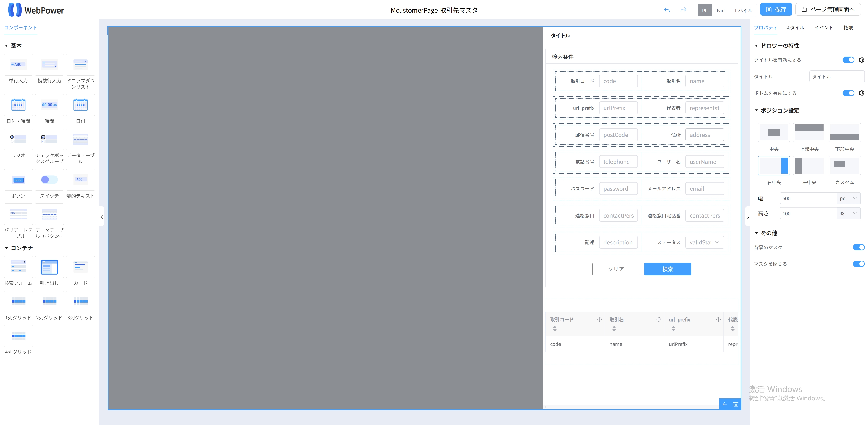
Task: Toggle the タイトルを有効にする switch
Action: tap(849, 60)
